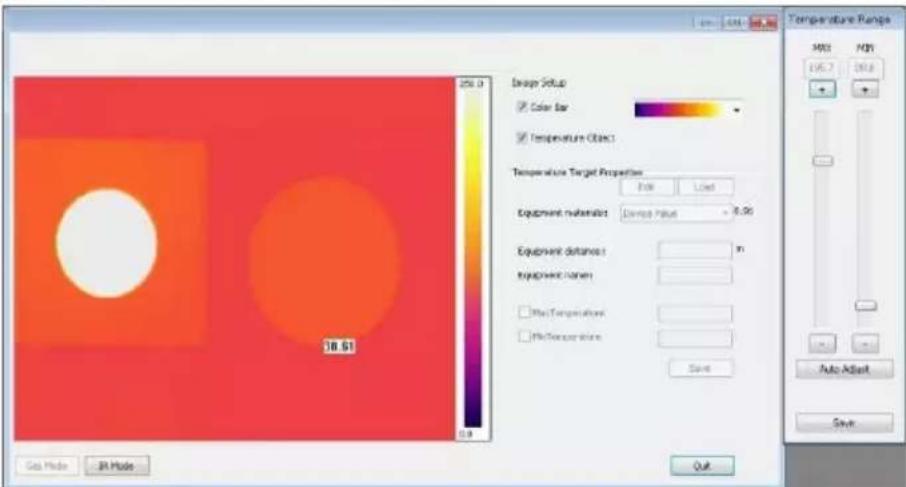Viewport: 906px width, 487px height.
Task: Enable the Min Temperature checkbox
Action: coord(524,336)
